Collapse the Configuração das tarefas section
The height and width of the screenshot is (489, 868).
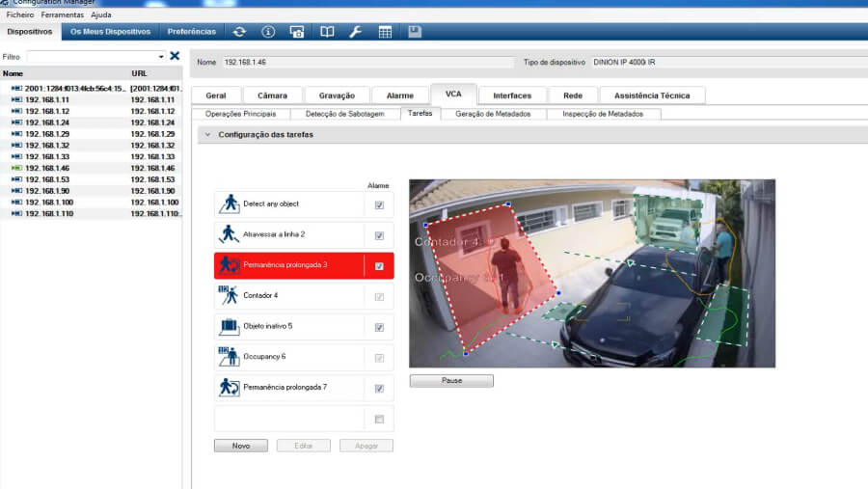click(206, 135)
